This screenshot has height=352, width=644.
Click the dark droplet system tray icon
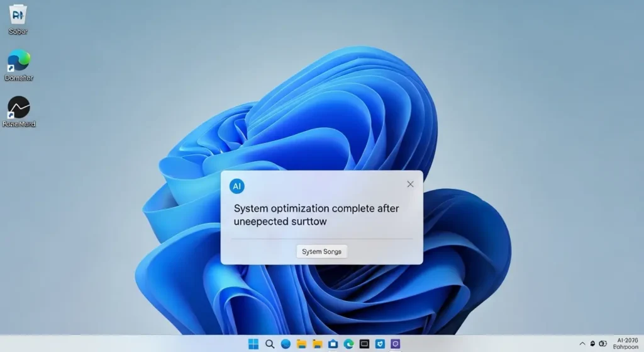[592, 344]
